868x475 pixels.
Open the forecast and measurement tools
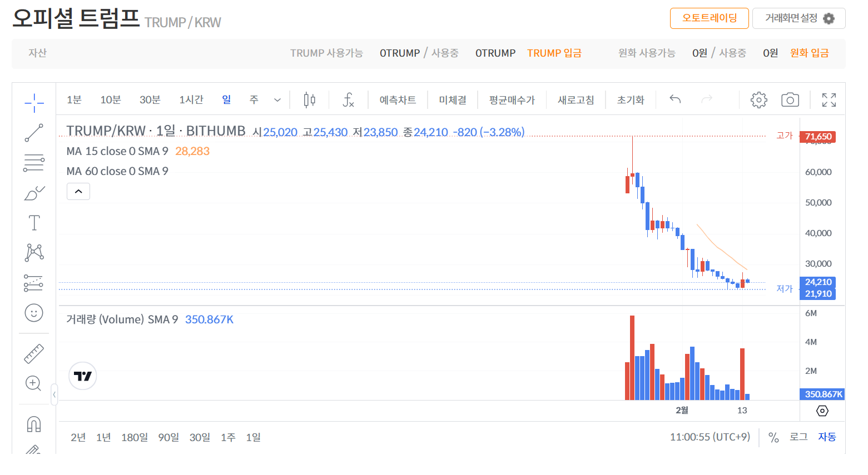click(34, 283)
